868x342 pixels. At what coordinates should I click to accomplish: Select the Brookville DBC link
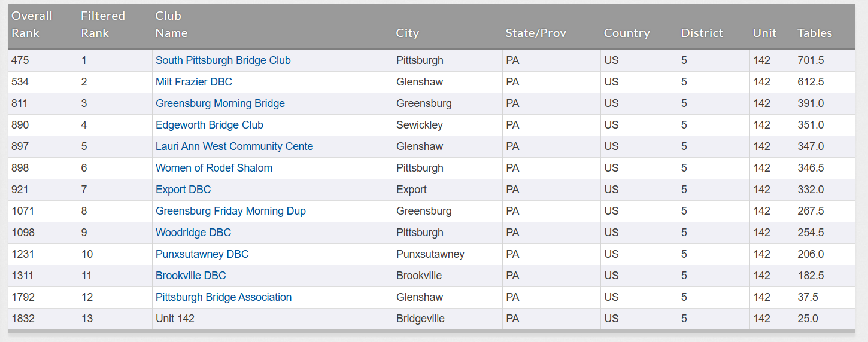tap(190, 276)
